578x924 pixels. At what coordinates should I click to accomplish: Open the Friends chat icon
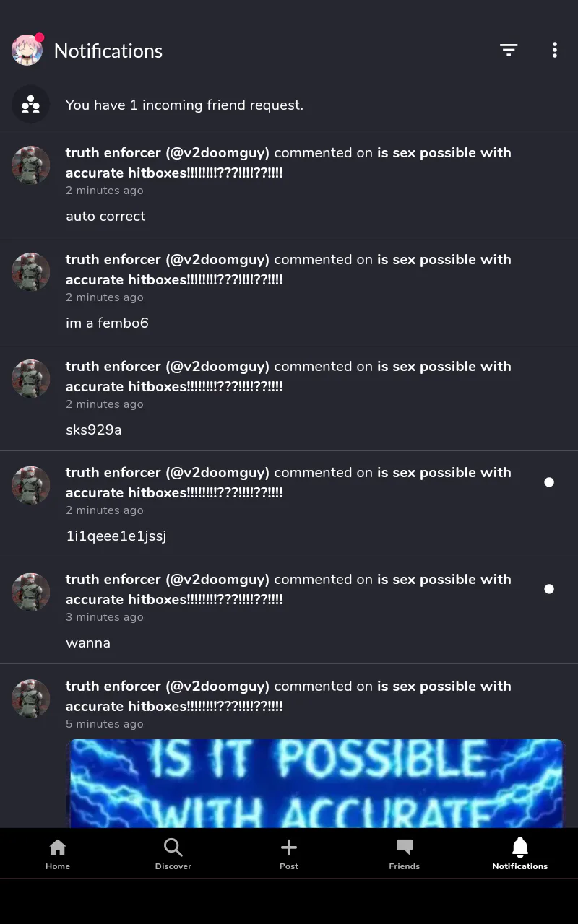tap(405, 854)
